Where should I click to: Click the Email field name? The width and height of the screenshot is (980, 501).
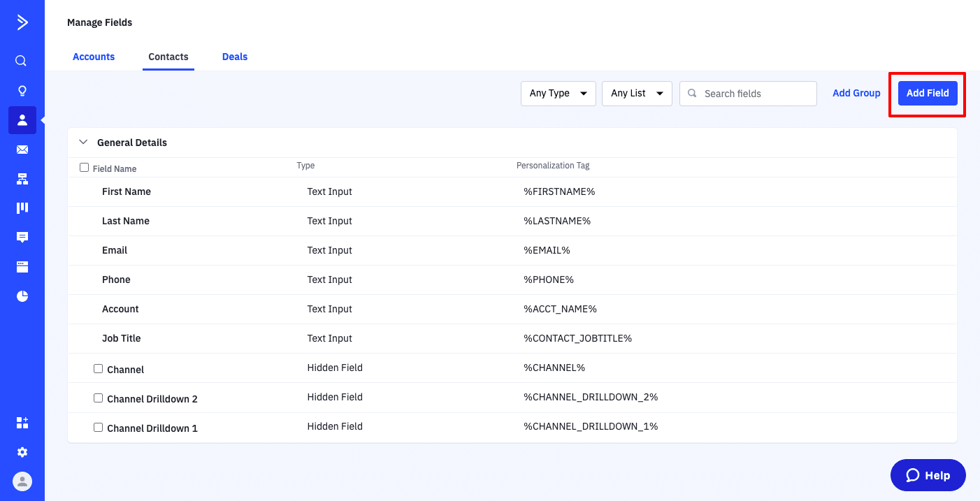(x=115, y=250)
